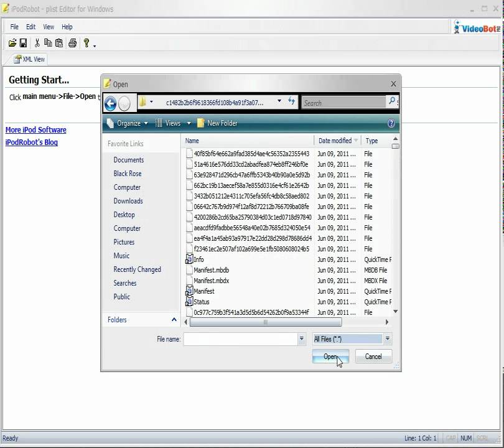Click the Open button in dialog
The height and width of the screenshot is (448, 504).
click(x=330, y=357)
